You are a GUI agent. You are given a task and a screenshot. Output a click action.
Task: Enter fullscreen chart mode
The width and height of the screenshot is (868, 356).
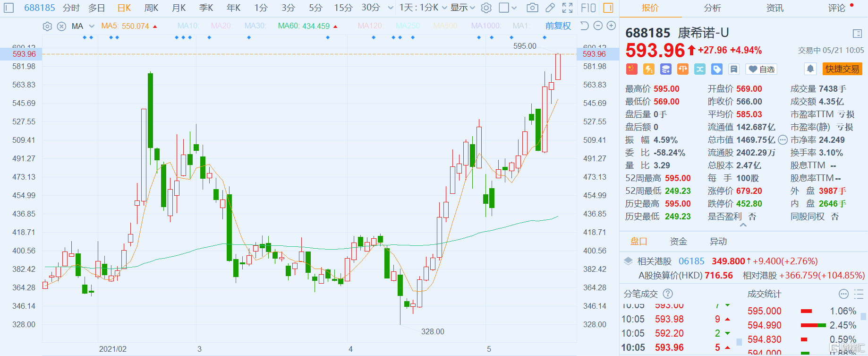pyautogui.click(x=568, y=8)
